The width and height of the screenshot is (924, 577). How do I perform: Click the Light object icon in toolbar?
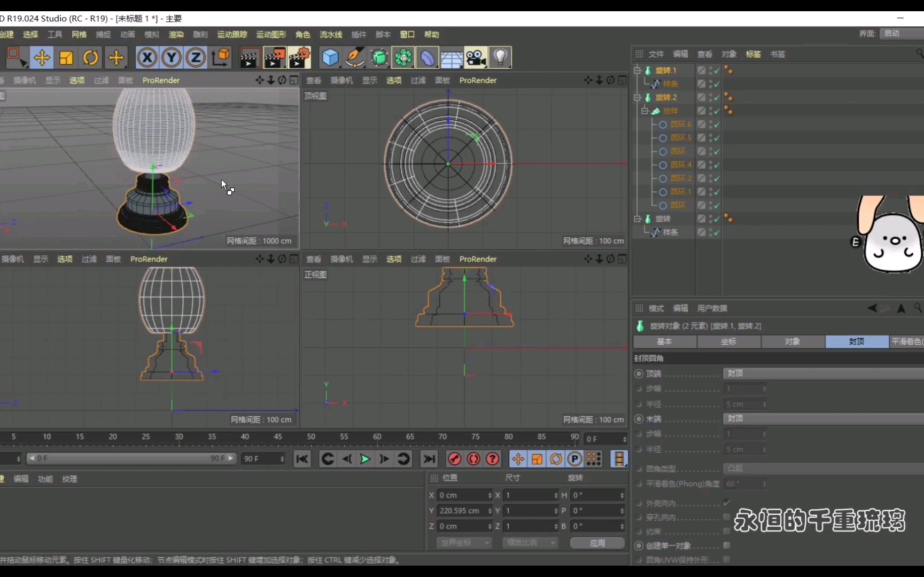[x=501, y=57]
